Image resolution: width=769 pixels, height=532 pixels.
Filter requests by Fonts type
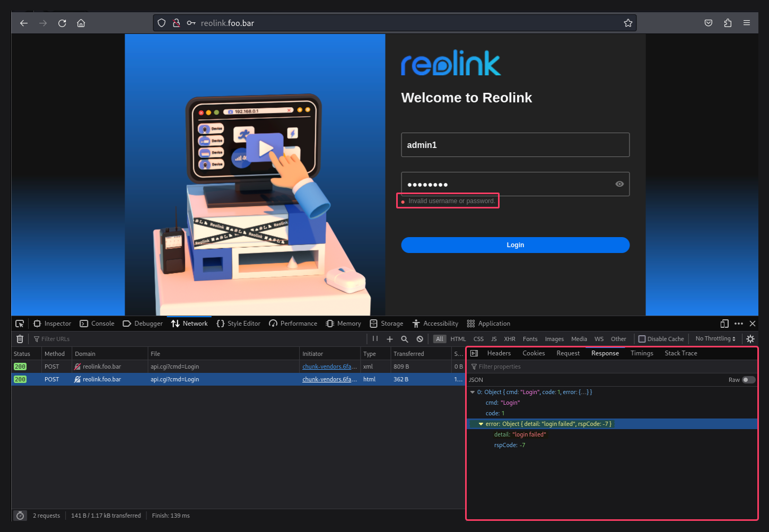click(x=530, y=339)
